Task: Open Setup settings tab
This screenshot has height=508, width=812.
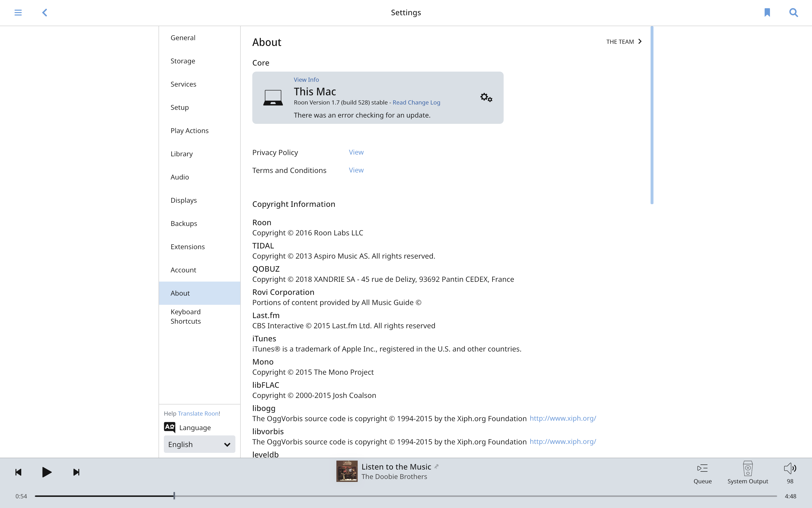Action: coord(200,107)
